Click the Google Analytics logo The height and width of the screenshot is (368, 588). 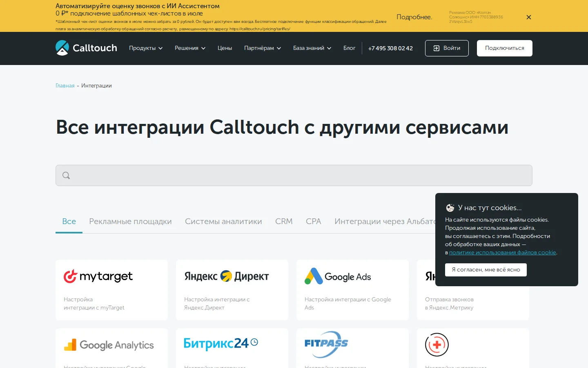(x=109, y=345)
